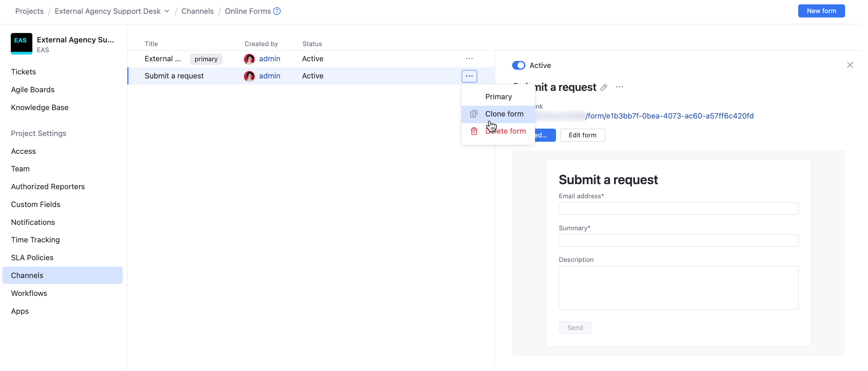This screenshot has height=371, width=868.
Task: Select Delete form from the context menu
Action: (x=505, y=131)
